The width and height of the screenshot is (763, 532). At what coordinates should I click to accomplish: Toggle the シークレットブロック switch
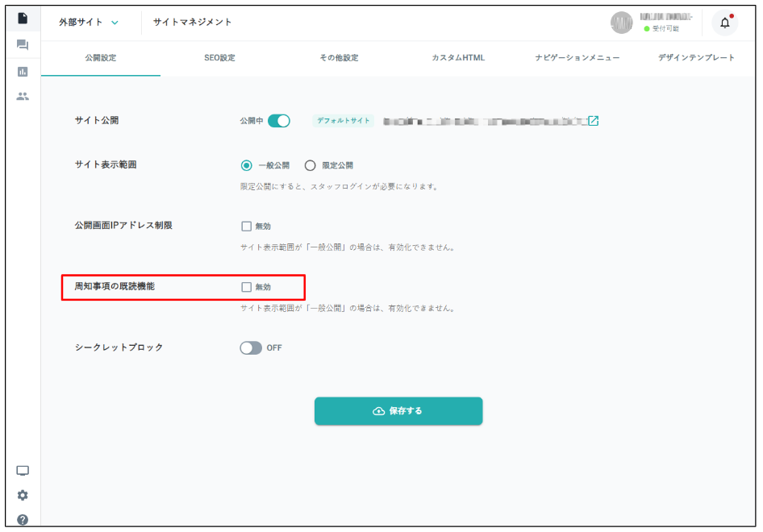pos(251,348)
